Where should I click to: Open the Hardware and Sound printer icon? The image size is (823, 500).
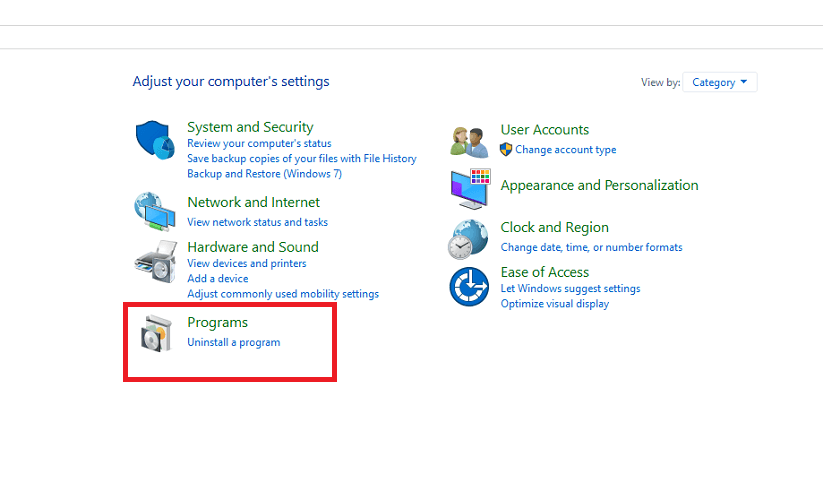click(x=156, y=261)
